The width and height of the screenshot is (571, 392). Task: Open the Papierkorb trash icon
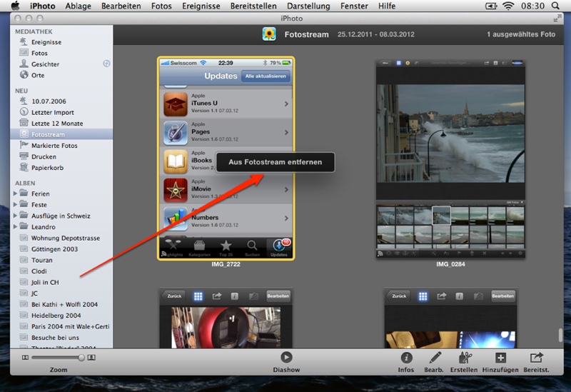click(24, 167)
